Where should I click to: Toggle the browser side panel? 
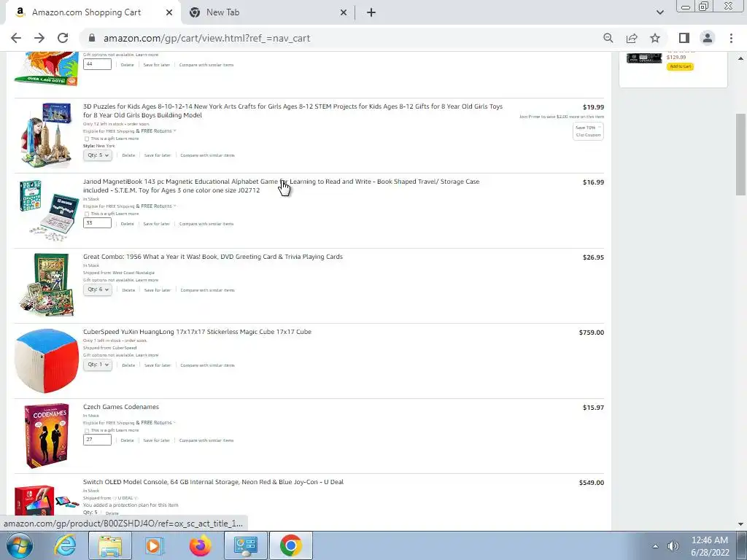pos(684,38)
